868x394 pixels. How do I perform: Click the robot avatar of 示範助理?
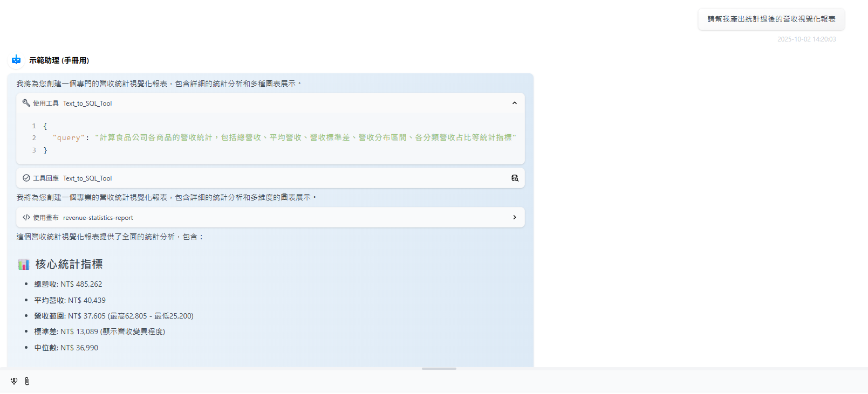16,60
